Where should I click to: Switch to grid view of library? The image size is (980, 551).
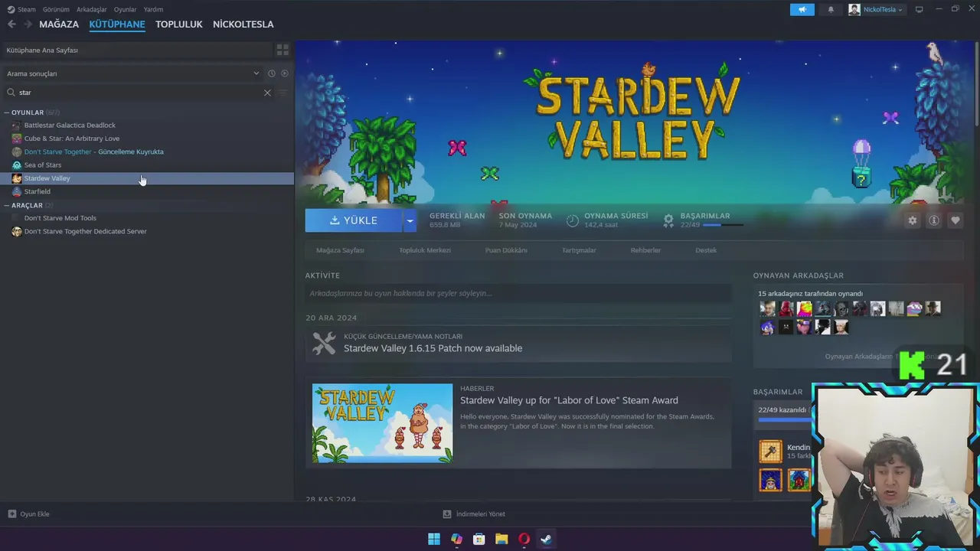pyautogui.click(x=283, y=50)
